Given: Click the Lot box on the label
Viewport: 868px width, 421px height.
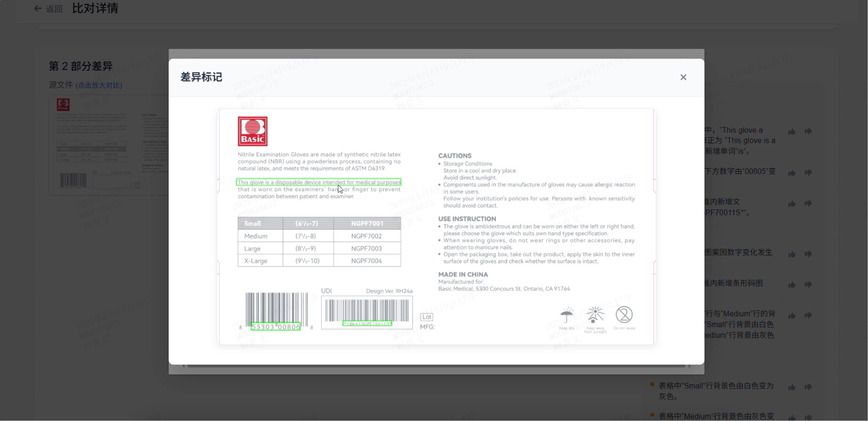Looking at the screenshot, I should coord(427,317).
